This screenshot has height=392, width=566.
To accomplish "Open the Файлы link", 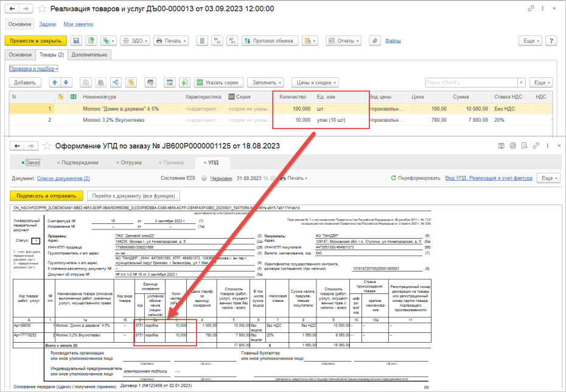I will (x=393, y=41).
